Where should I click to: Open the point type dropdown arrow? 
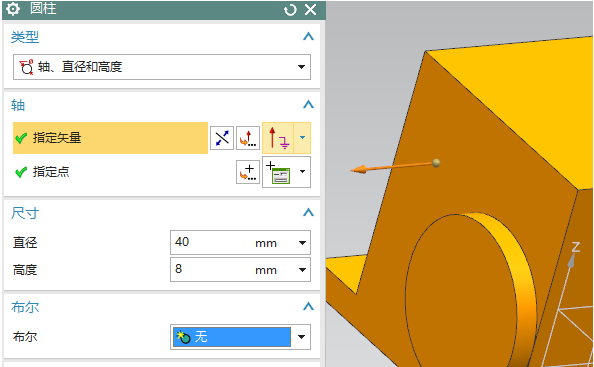(302, 172)
